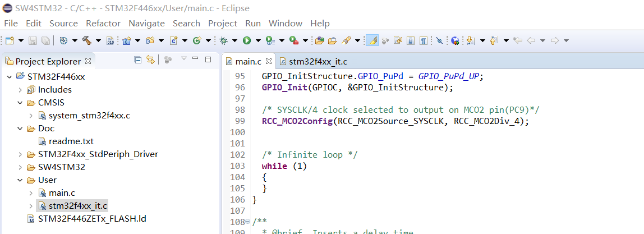Collapse All in Project Explorer
This screenshot has height=234, width=644.
139,60
